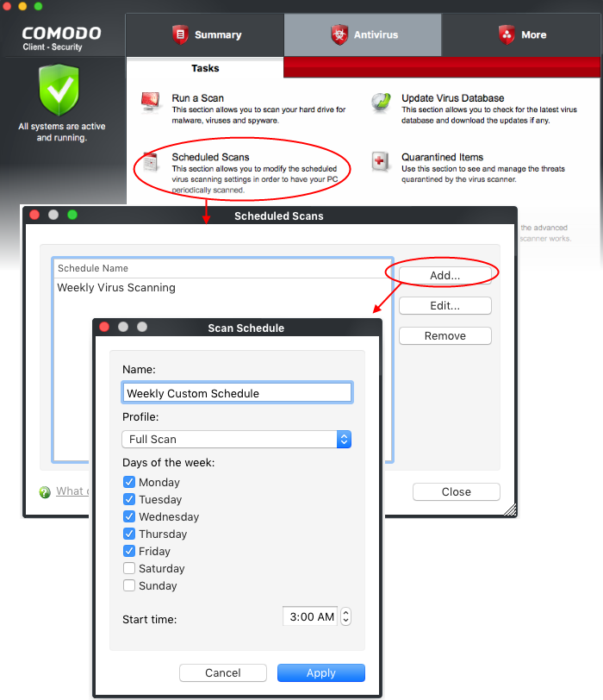Click the Run a Scan monitor icon
This screenshot has width=603, height=700.
click(x=150, y=103)
